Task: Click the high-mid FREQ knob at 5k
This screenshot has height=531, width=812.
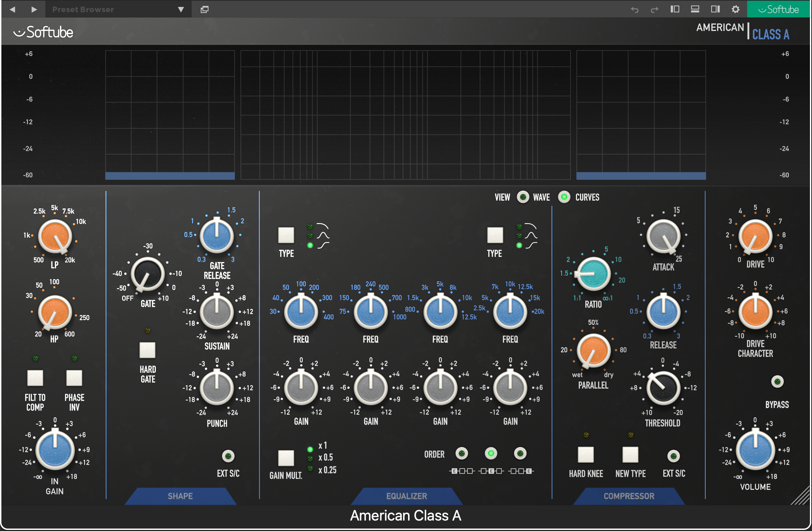Action: point(440,311)
